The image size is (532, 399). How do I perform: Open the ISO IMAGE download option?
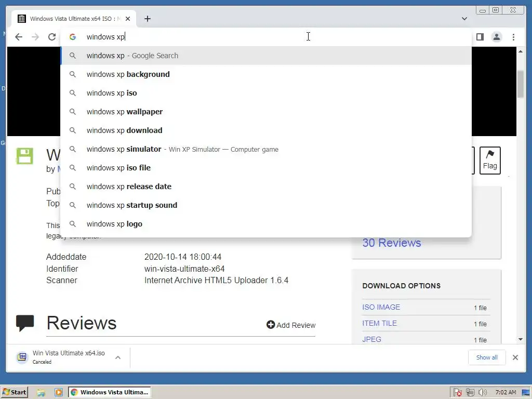(381, 307)
